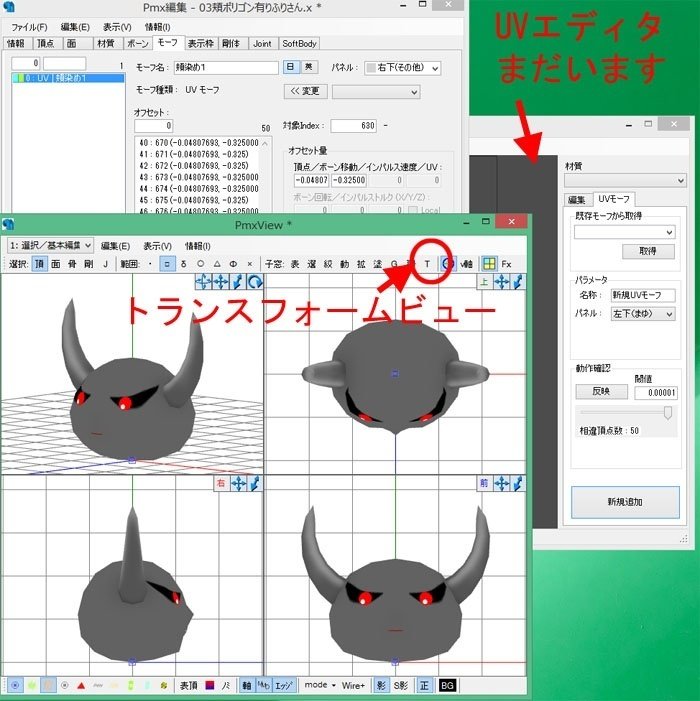Click 前 front view label button

pyautogui.click(x=484, y=483)
